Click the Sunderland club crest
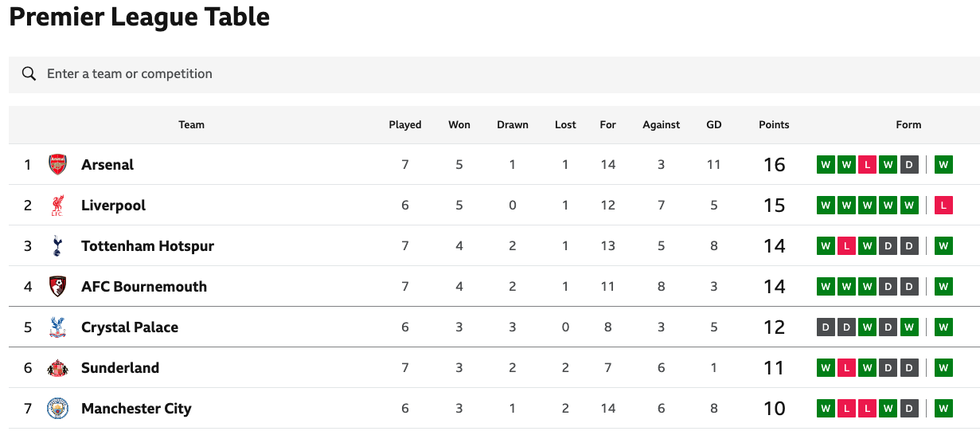Image resolution: width=980 pixels, height=435 pixels. [x=57, y=368]
